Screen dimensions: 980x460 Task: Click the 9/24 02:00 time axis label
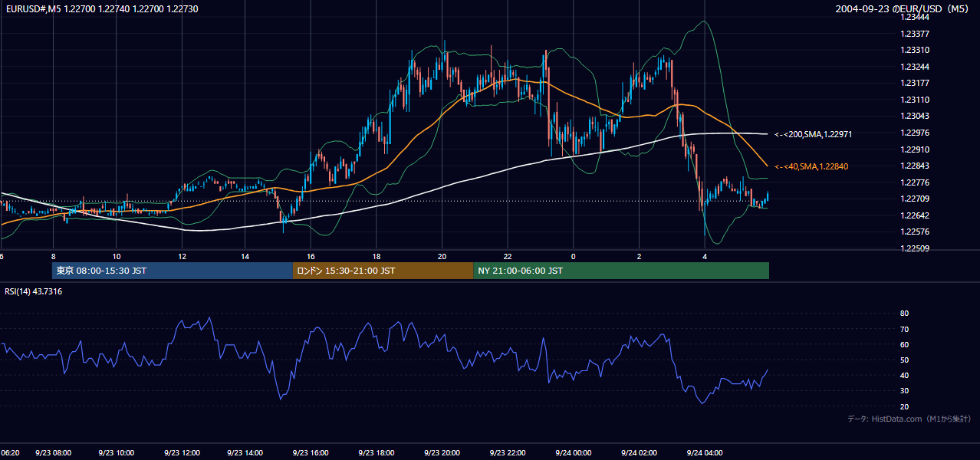[639, 453]
